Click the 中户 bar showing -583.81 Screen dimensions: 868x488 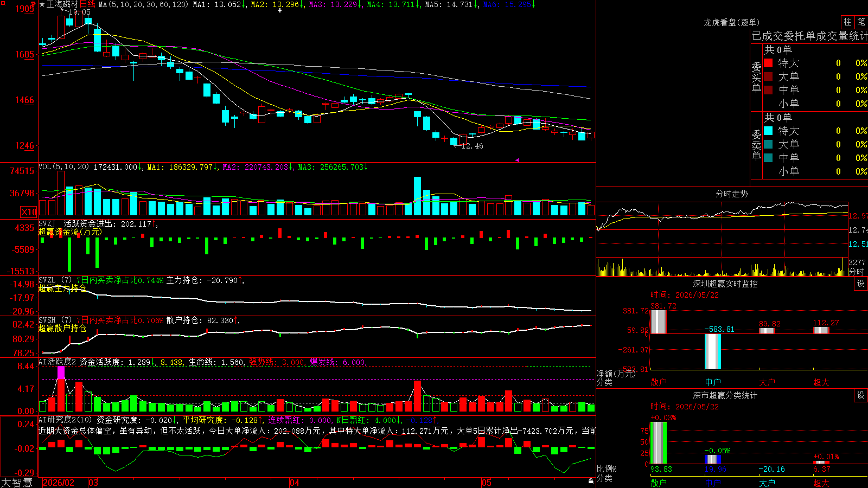tap(713, 351)
